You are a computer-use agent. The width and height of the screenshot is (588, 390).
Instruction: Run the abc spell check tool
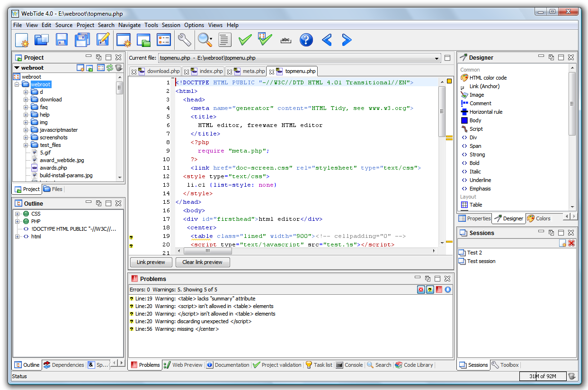tap(285, 40)
